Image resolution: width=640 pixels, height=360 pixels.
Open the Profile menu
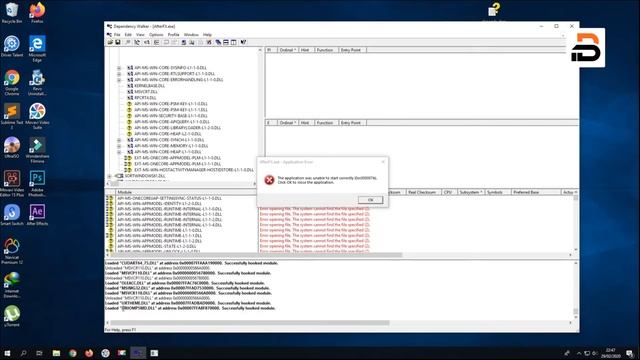pos(173,35)
